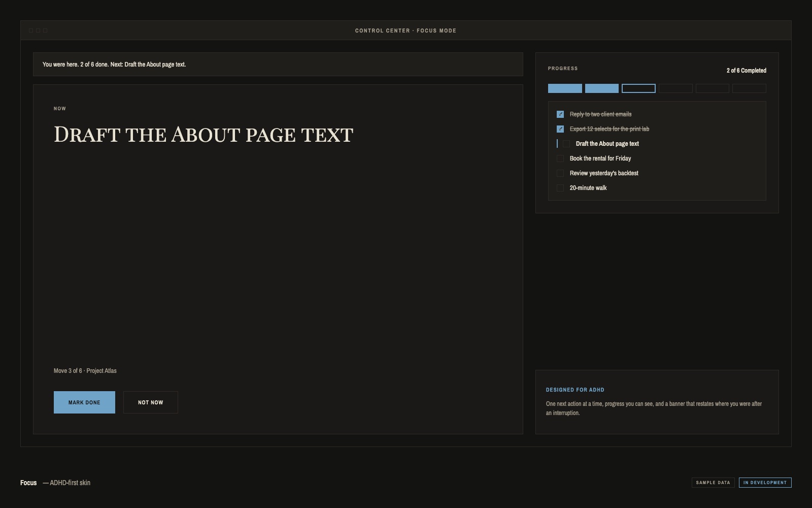Image resolution: width=812 pixels, height=508 pixels.
Task: Check Book the rental for Friday
Action: (x=560, y=158)
